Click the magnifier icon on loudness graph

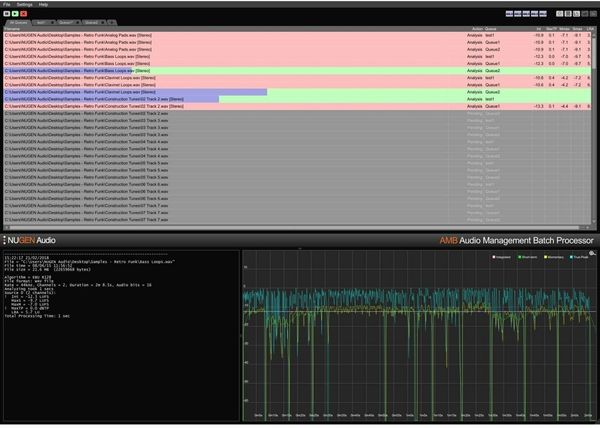pos(593,254)
